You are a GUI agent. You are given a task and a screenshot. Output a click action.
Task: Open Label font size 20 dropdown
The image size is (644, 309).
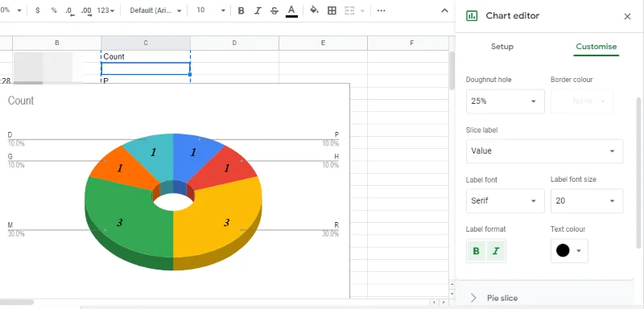tap(587, 200)
